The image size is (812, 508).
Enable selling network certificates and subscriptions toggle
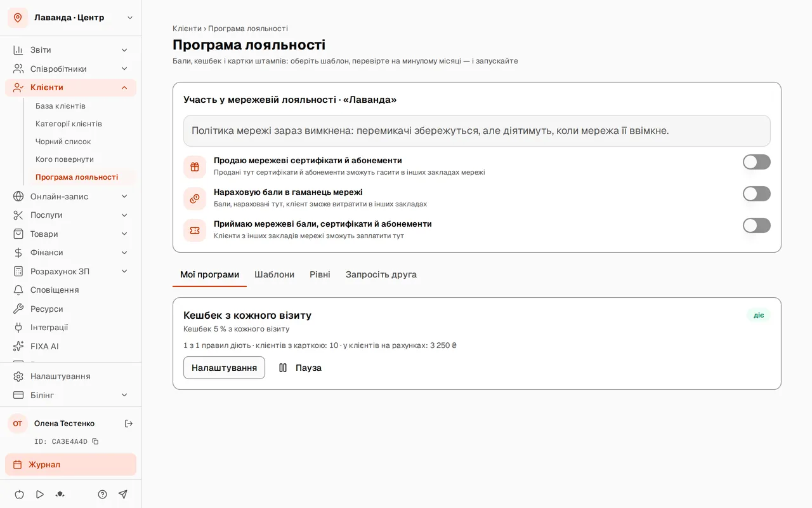point(757,162)
